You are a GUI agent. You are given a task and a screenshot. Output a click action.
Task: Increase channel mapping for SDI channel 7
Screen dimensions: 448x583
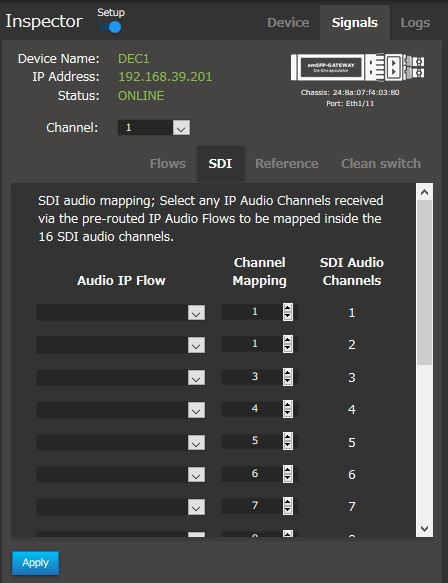click(287, 502)
